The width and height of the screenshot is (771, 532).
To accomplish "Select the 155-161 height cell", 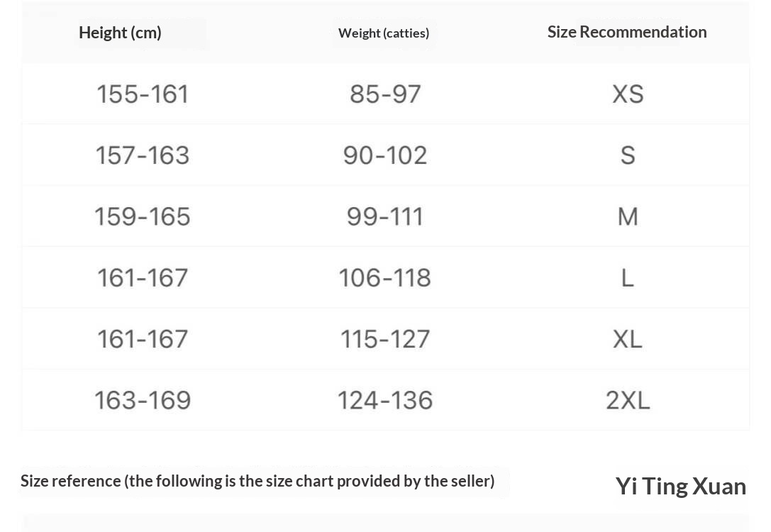I will point(143,94).
